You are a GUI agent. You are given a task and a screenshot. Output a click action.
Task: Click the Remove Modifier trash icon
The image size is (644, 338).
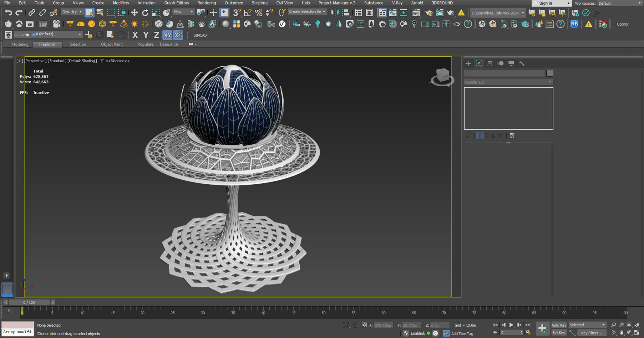click(500, 136)
